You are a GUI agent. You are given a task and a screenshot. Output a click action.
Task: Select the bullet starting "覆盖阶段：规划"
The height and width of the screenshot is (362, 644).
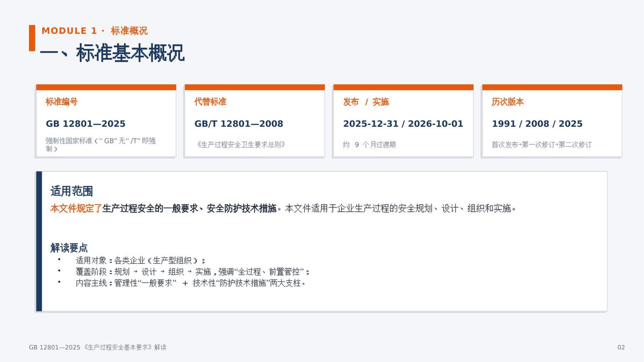193,271
